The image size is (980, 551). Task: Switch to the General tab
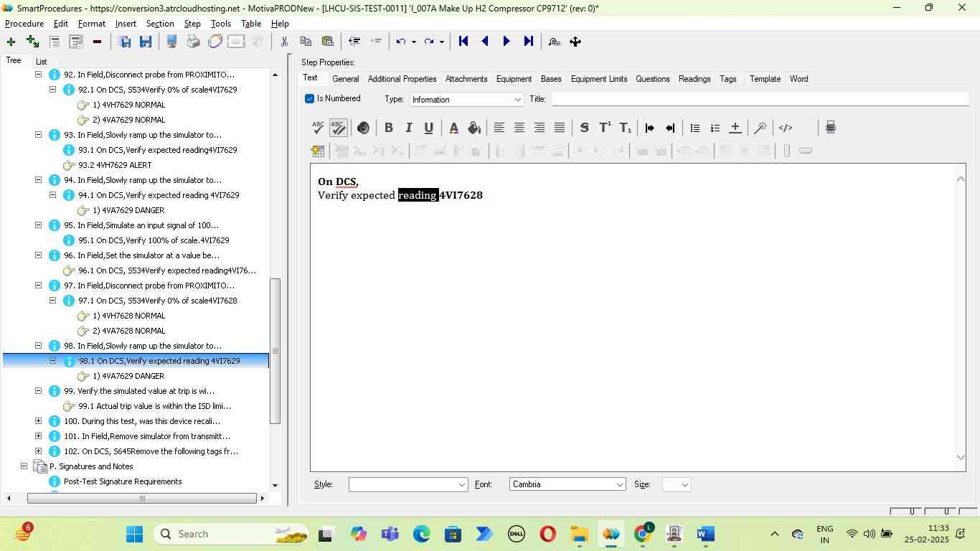click(346, 79)
